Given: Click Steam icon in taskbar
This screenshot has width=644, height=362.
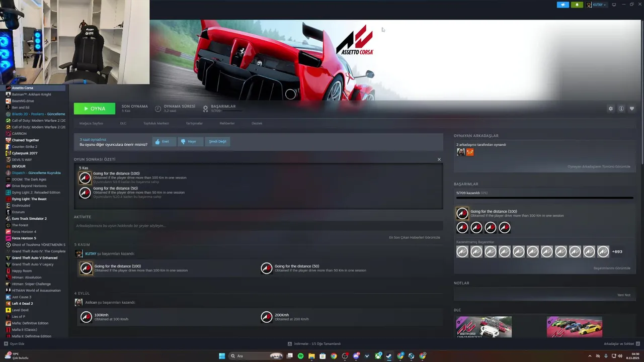Looking at the screenshot, I should click(389, 356).
